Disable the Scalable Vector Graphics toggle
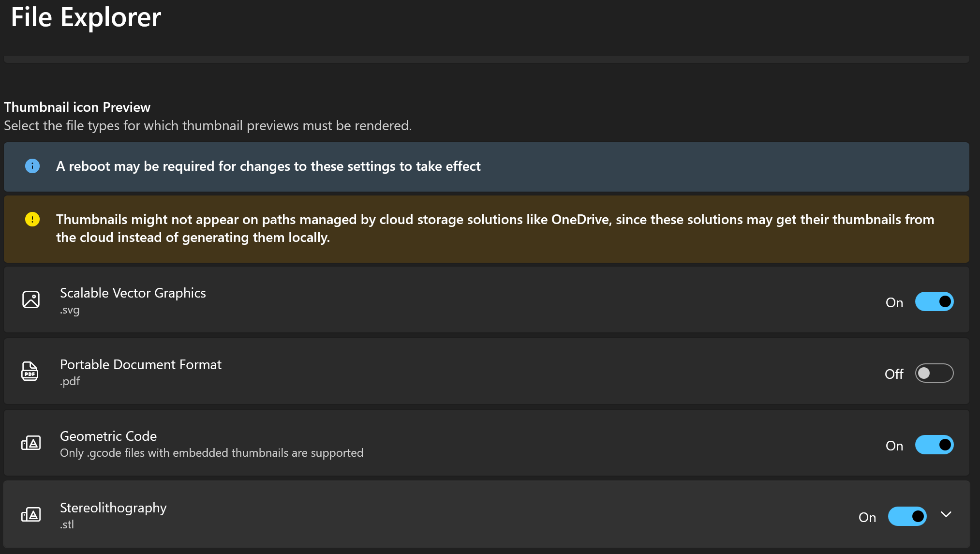Viewport: 980px width, 554px height. 934,302
